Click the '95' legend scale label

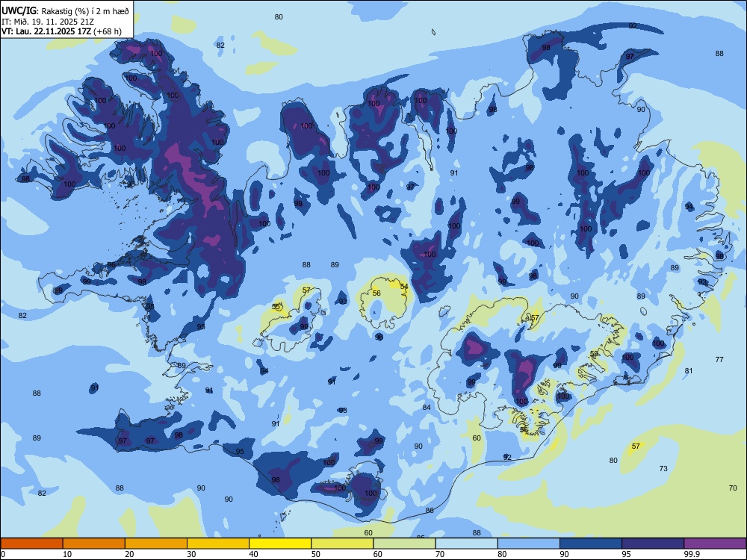pos(626,554)
